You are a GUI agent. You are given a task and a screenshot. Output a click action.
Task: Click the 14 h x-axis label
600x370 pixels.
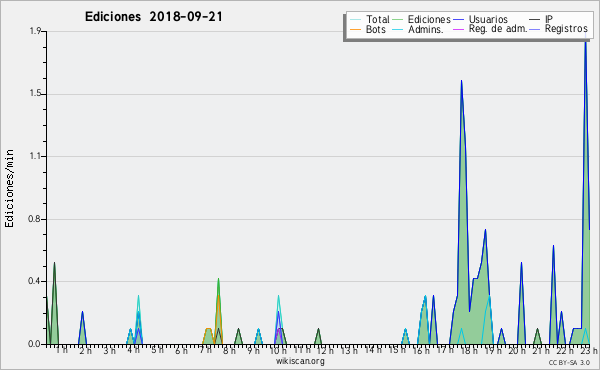tap(373, 350)
